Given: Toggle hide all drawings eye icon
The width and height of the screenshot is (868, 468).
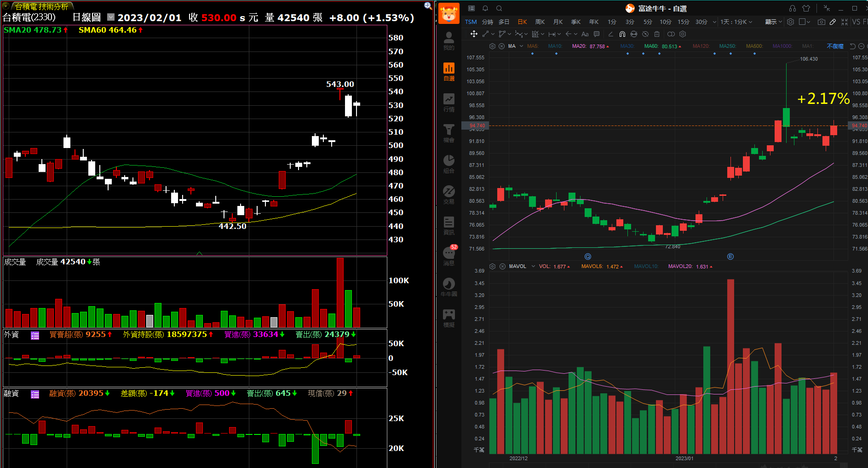Looking at the screenshot, I should click(x=645, y=34).
